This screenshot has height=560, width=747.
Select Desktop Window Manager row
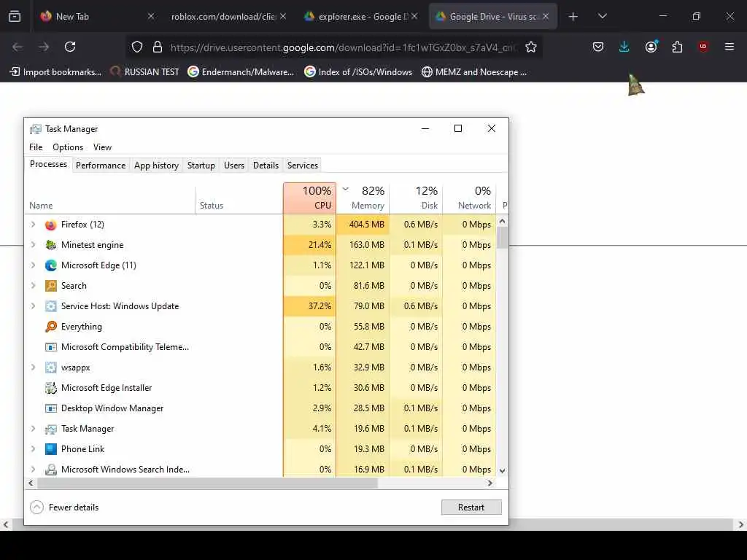[x=260, y=408]
